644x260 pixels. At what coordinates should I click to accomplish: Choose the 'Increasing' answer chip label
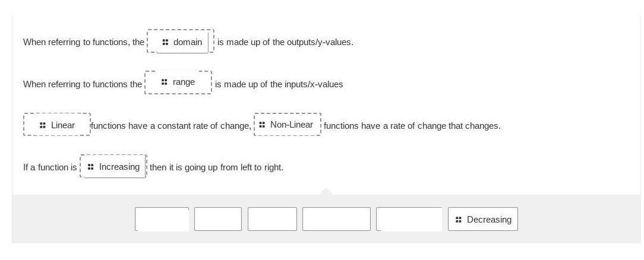coord(119,167)
